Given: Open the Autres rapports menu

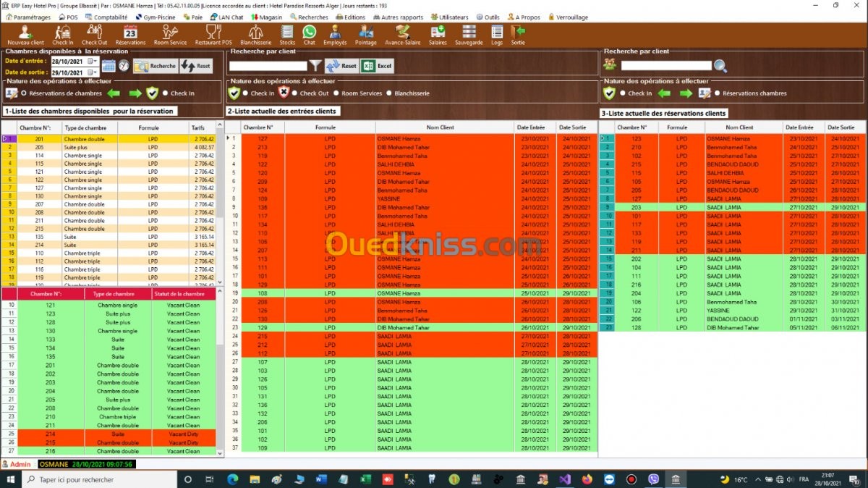Looking at the screenshot, I should click(397, 17).
